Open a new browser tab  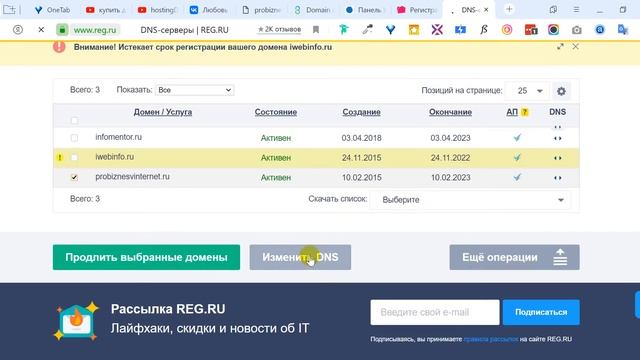pos(509,9)
